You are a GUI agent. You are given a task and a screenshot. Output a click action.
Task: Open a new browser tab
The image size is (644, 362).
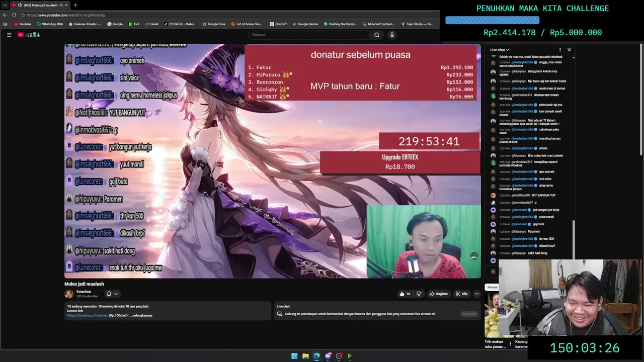[x=75, y=5]
